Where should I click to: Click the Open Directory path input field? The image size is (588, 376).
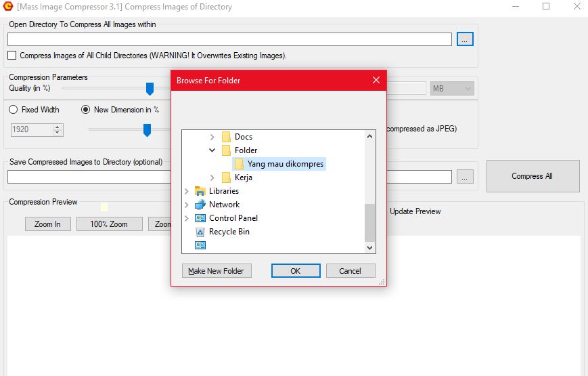229,39
